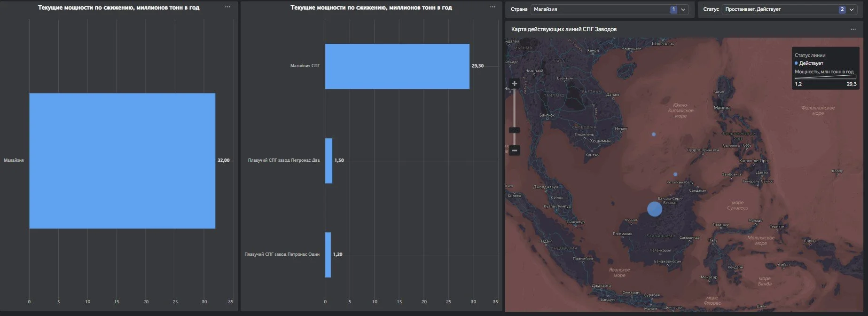868x316 pixels.
Task: Expand the Страна dropdown arrow
Action: click(683, 9)
